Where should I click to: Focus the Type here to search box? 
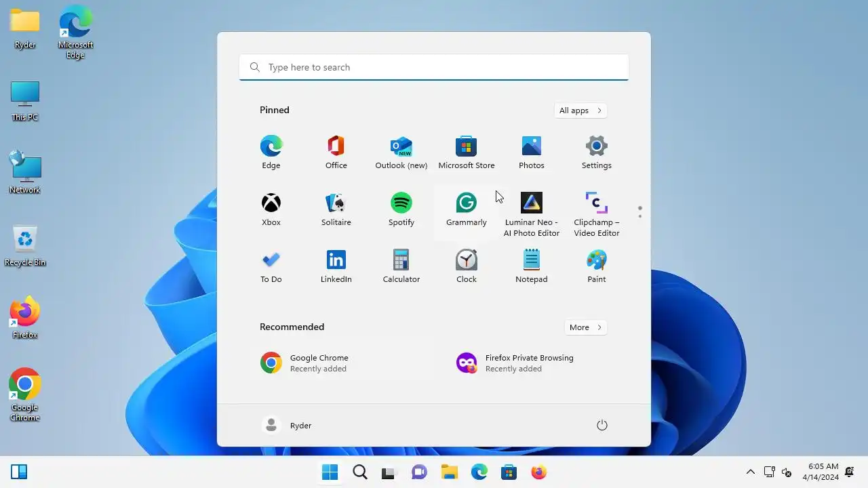434,67
